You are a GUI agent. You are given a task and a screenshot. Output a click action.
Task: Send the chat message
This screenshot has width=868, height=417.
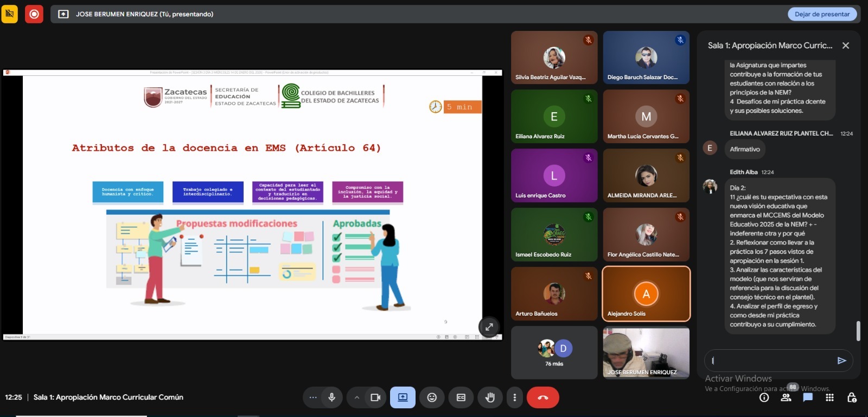pos(841,361)
